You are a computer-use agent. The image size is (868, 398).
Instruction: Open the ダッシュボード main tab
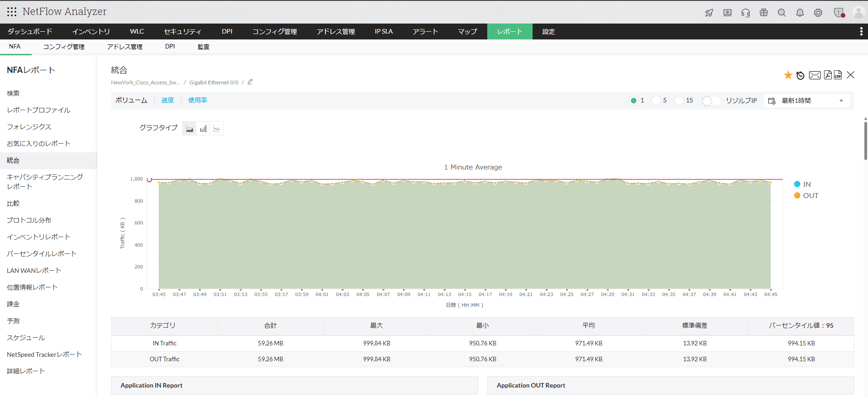point(30,31)
